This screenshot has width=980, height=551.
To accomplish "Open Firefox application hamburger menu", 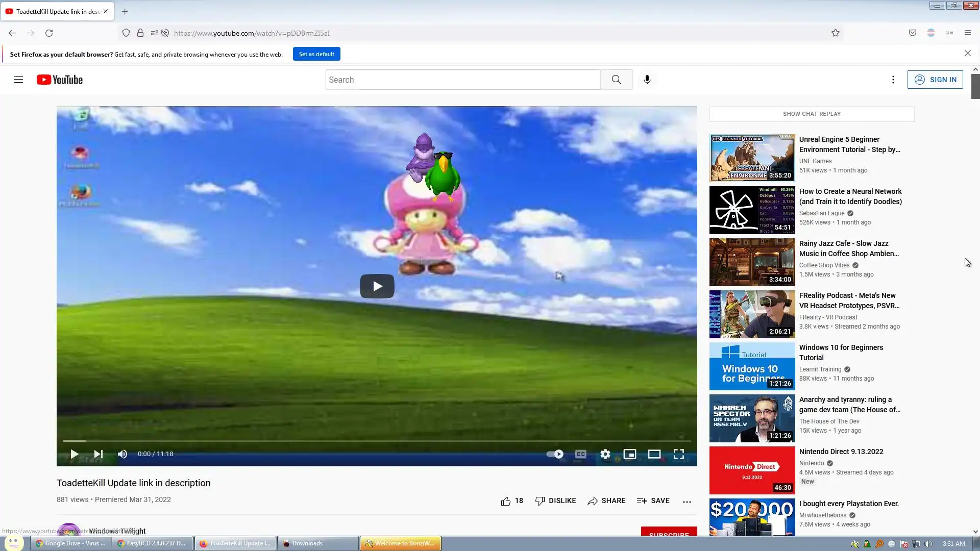I will 967,33.
